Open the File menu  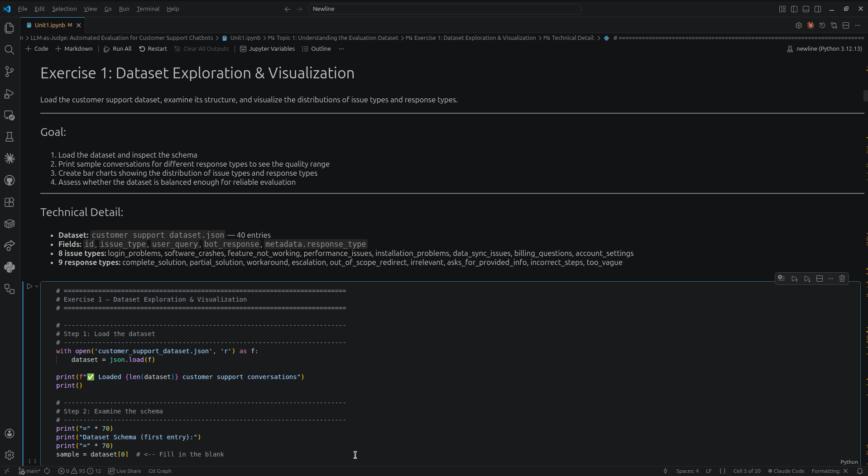coord(23,9)
